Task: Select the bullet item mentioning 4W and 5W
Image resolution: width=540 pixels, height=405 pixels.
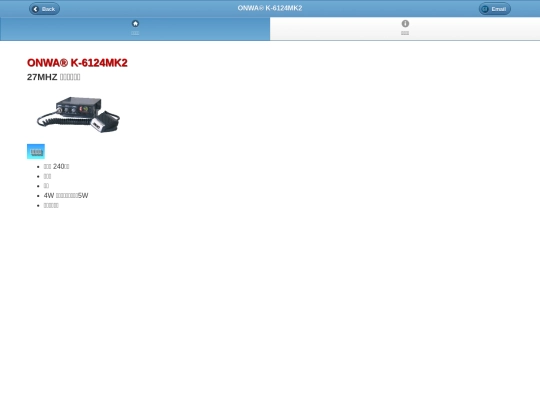Action: point(66,196)
